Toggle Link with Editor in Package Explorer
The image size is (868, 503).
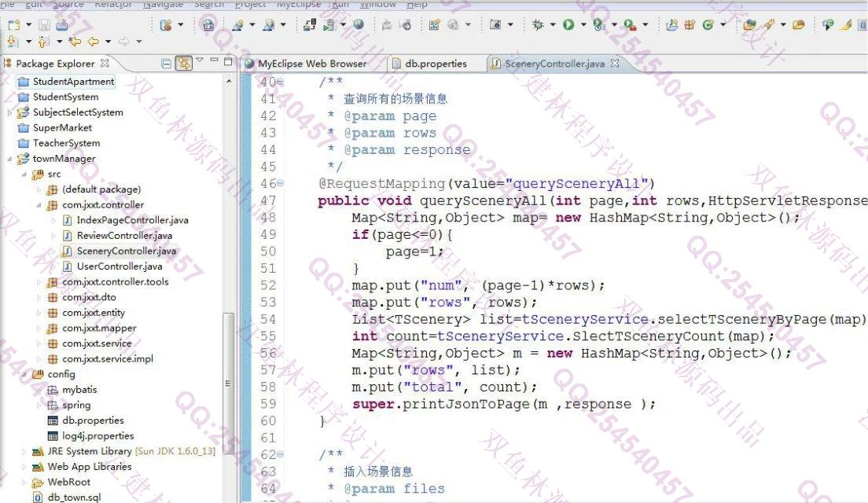[x=184, y=64]
